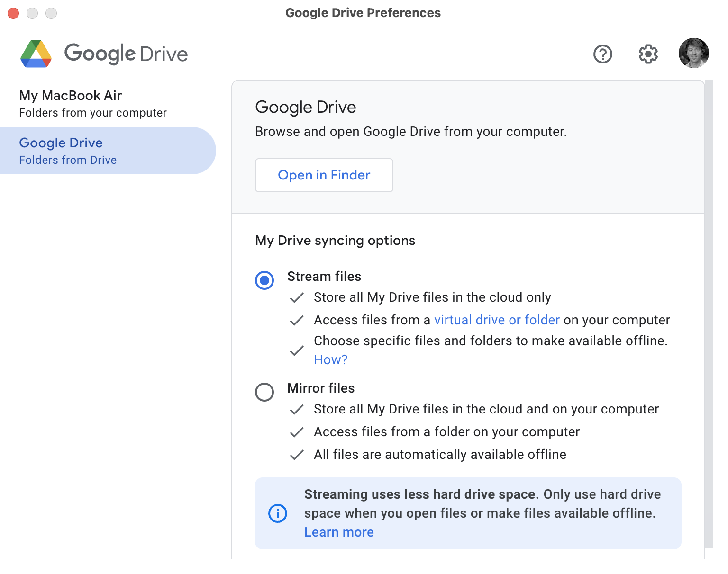The width and height of the screenshot is (728, 574).
Task: Click the info icon in streaming notice
Action: click(x=278, y=513)
